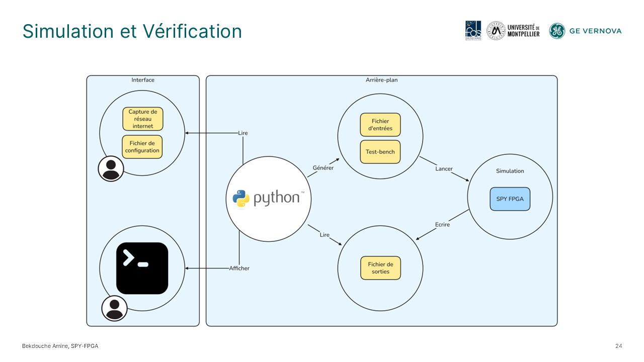644x362 pixels.
Task: Select the Test-bench box
Action: pyautogui.click(x=380, y=152)
